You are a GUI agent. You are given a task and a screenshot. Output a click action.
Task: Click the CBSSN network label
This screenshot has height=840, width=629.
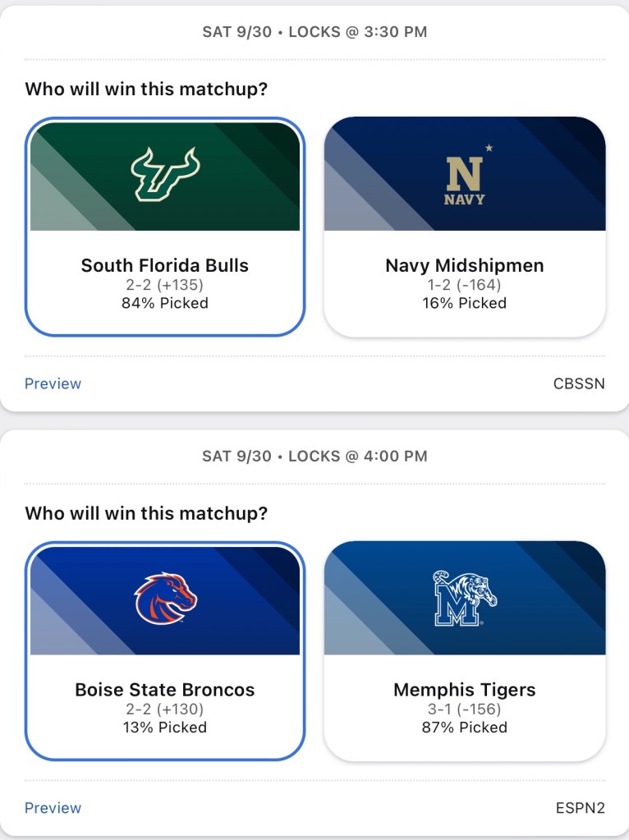(x=579, y=383)
